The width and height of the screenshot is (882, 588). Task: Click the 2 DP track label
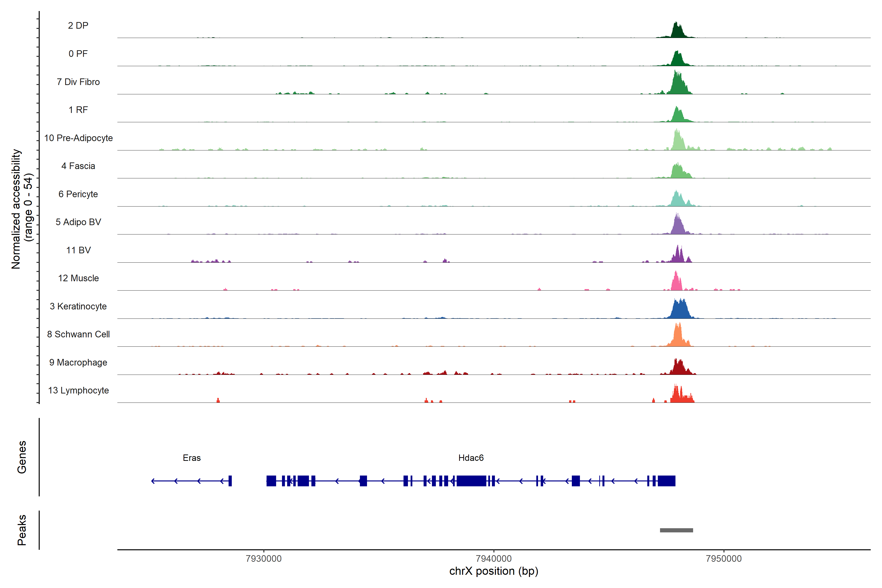(78, 25)
